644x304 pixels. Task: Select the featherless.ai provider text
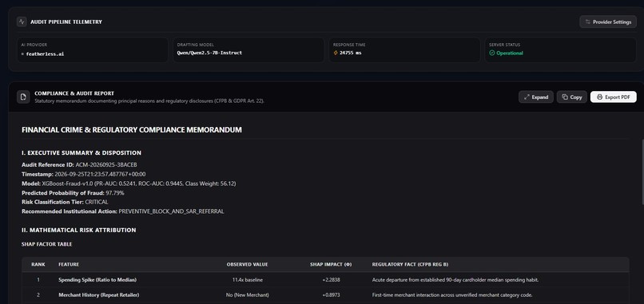click(x=45, y=53)
